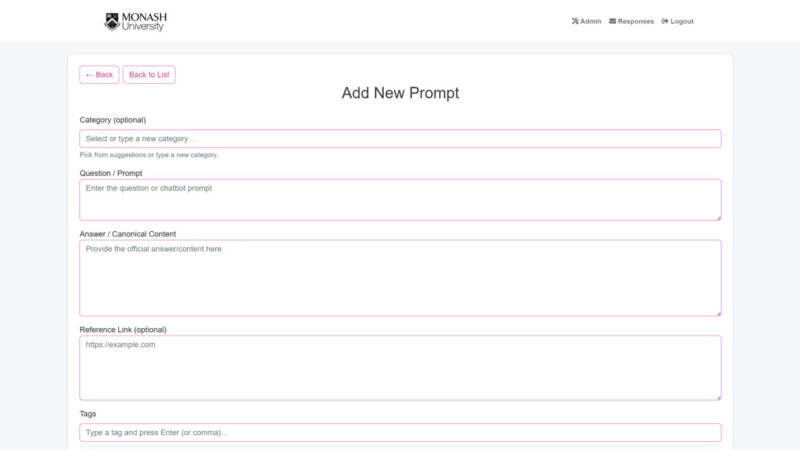800x450 pixels.
Task: Click the sign-out arrow icon beside Logout
Action: 665,21
